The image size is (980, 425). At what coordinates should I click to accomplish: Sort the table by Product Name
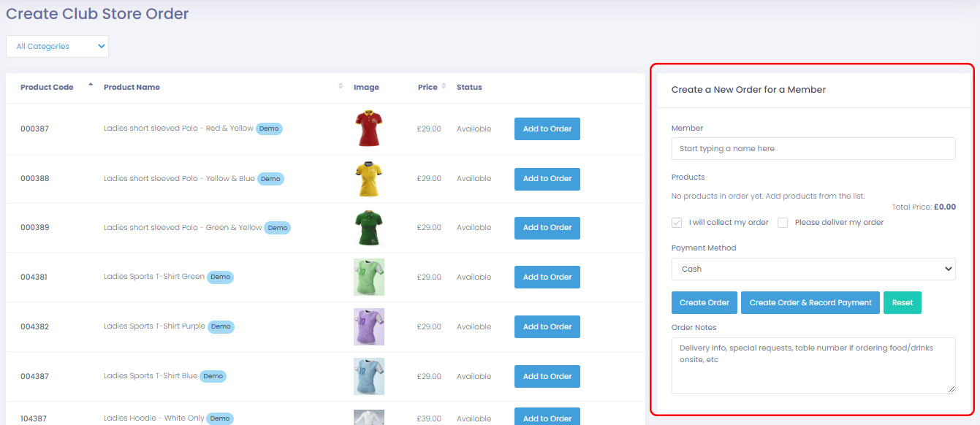click(341, 86)
